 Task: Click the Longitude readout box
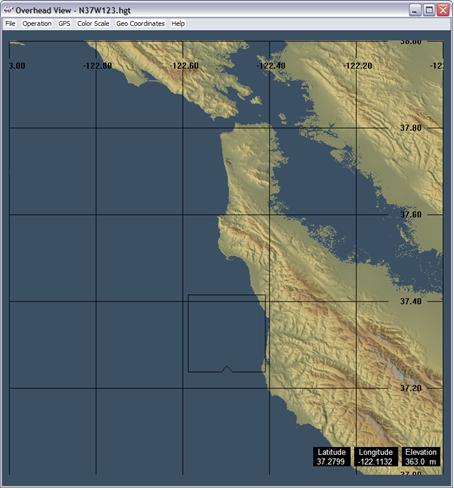coord(375,457)
